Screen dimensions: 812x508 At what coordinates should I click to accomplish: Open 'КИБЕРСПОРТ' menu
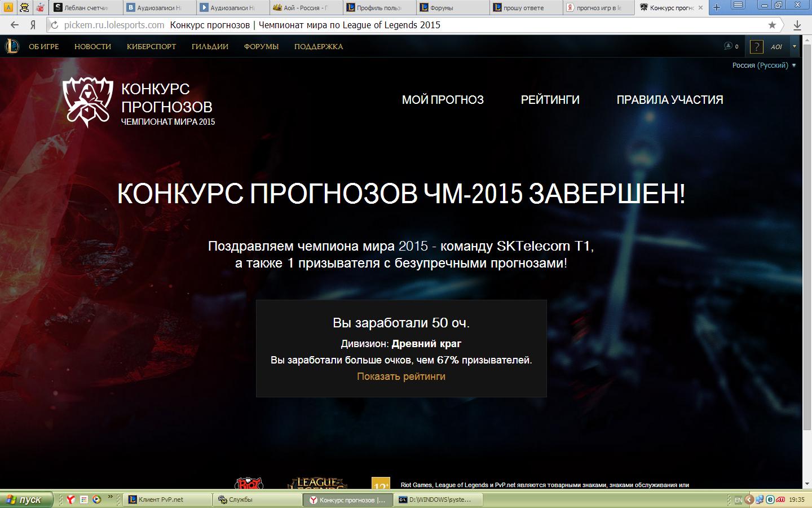(152, 47)
